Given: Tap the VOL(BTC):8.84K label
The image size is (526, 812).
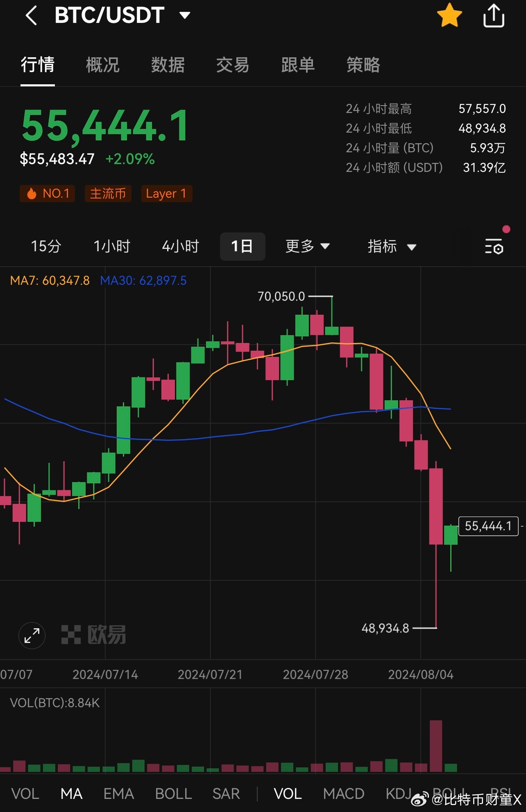Looking at the screenshot, I should 55,703.
